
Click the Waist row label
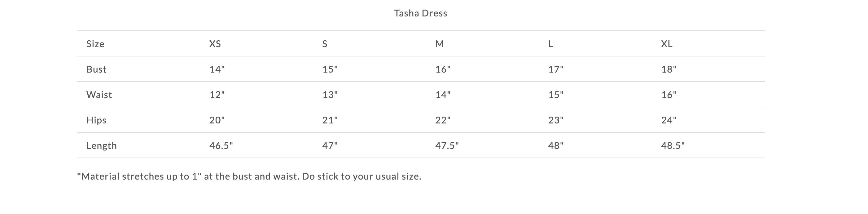(x=99, y=95)
